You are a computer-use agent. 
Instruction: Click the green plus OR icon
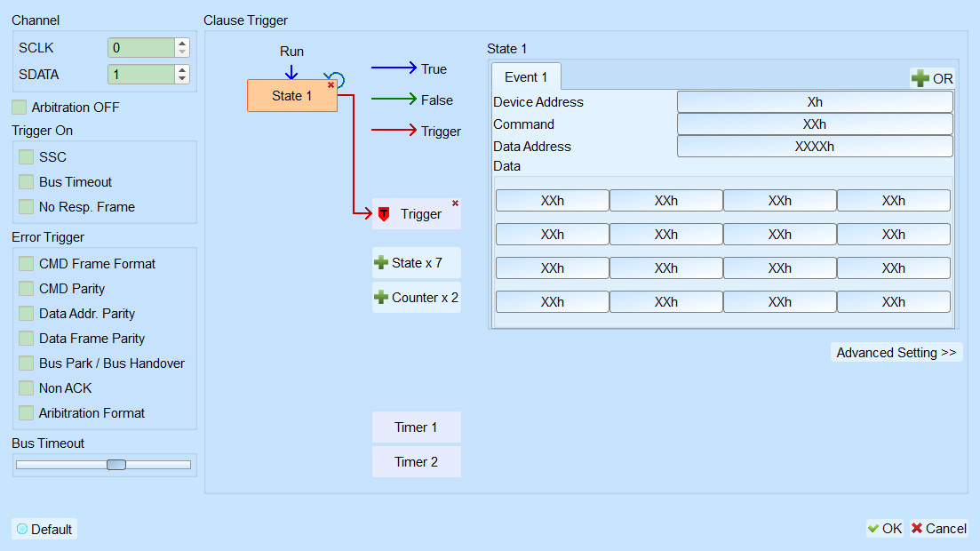[920, 78]
